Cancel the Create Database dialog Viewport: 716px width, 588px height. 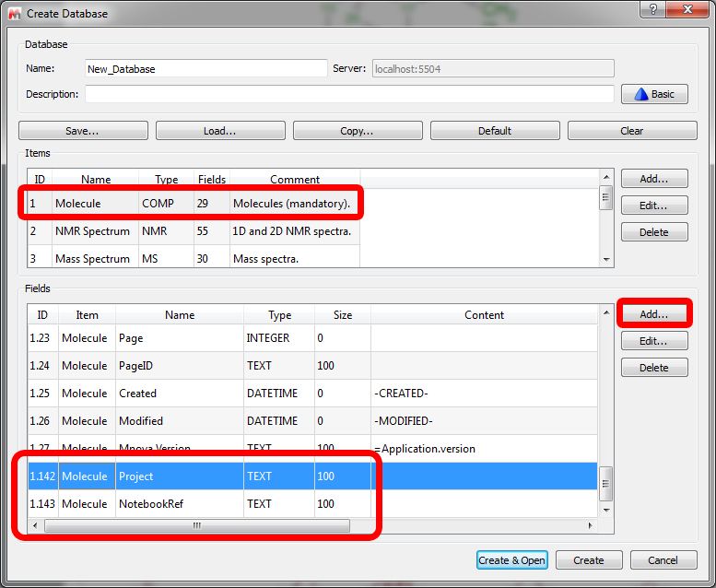pos(663,560)
